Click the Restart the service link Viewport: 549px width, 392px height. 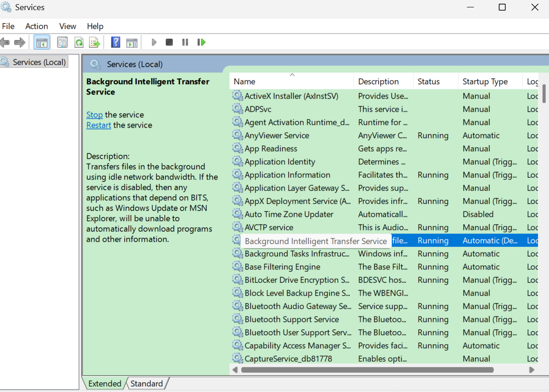(x=99, y=125)
